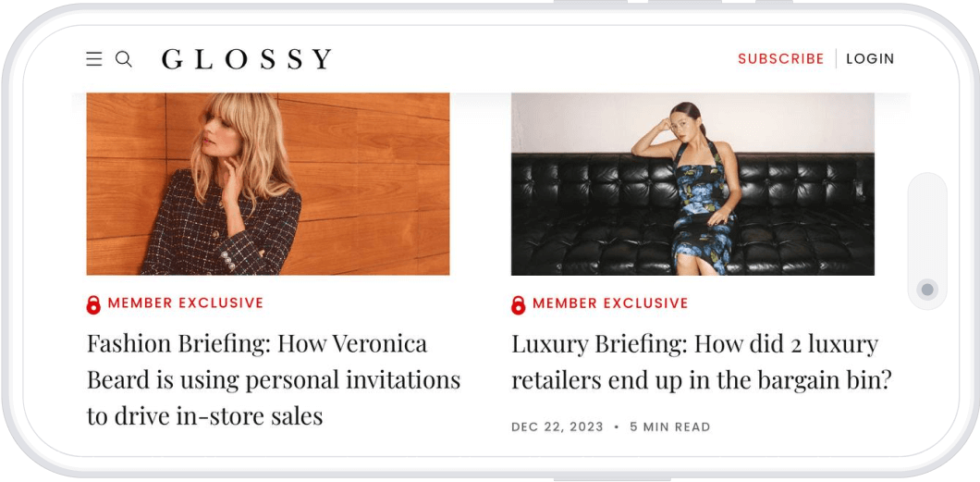
Task: Click the Dec 22, 2023 date
Action: 557,427
